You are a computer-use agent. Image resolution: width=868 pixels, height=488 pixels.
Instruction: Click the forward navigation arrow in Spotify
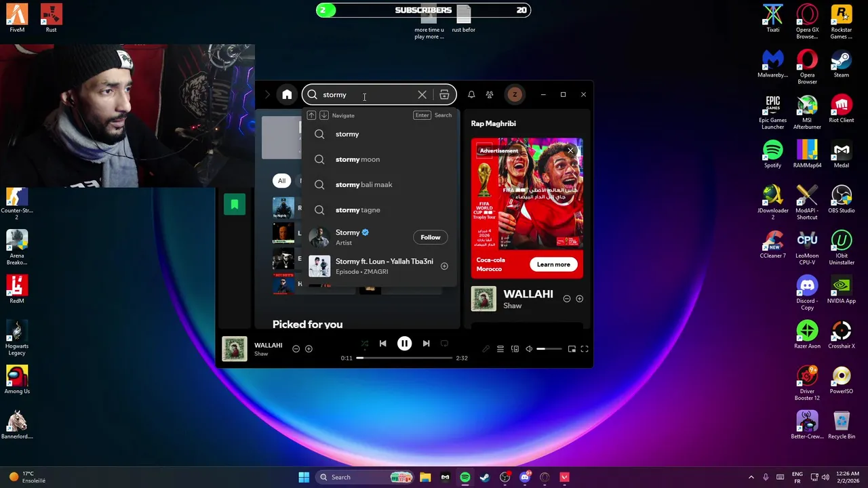point(267,95)
